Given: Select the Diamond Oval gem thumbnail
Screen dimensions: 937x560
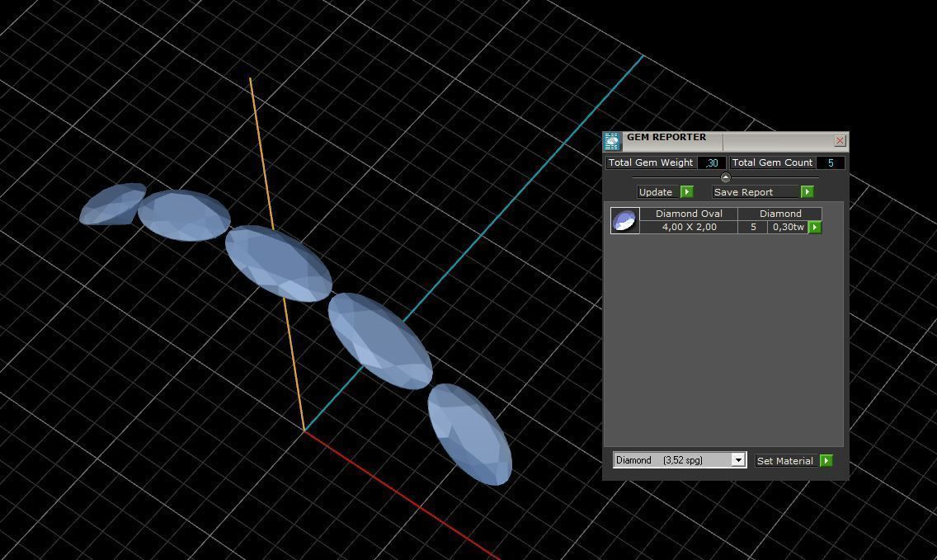Looking at the screenshot, I should [624, 220].
